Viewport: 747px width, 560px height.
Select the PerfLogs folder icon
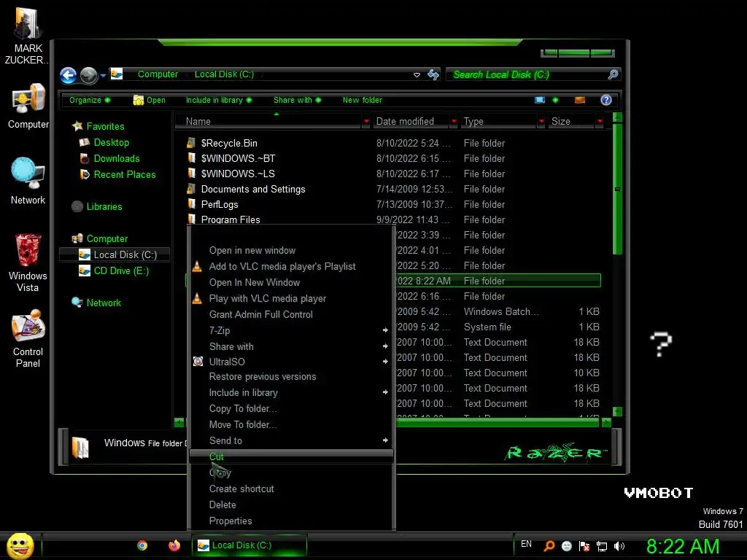point(191,204)
